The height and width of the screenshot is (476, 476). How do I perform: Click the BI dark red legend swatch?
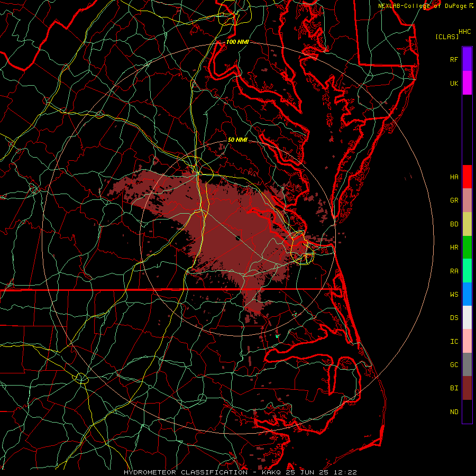pyautogui.click(x=467, y=388)
